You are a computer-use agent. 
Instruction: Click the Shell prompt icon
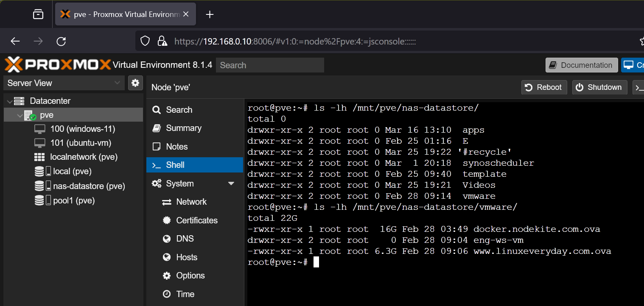pyautogui.click(x=157, y=165)
